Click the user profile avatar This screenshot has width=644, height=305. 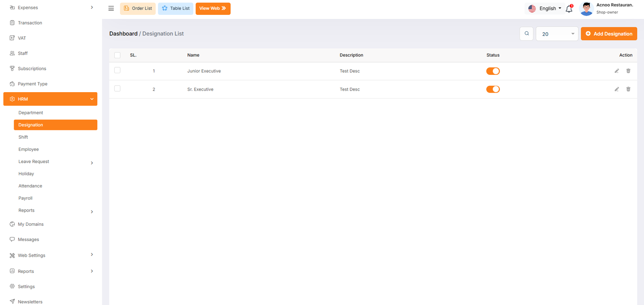pyautogui.click(x=586, y=8)
